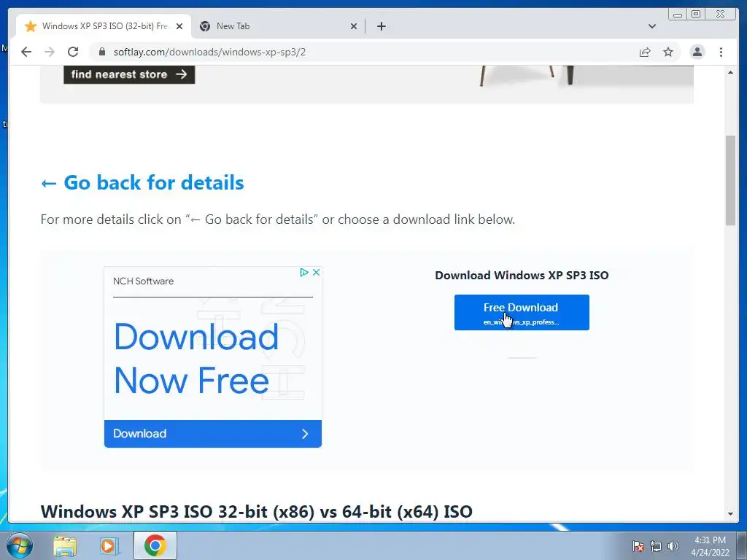This screenshot has height=560, width=747.
Task: Restore down the Chrome window
Action: tap(695, 15)
